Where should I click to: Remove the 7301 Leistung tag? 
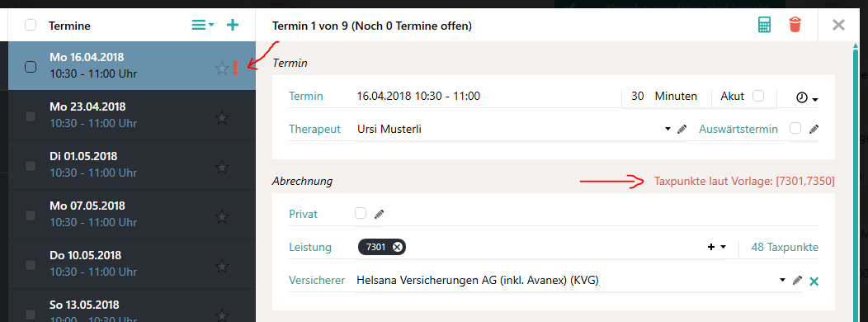[x=397, y=247]
